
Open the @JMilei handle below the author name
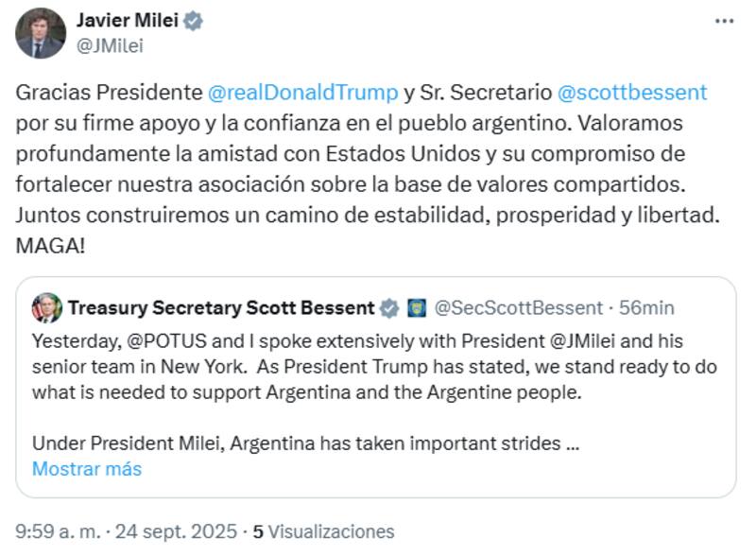pyautogui.click(x=113, y=44)
